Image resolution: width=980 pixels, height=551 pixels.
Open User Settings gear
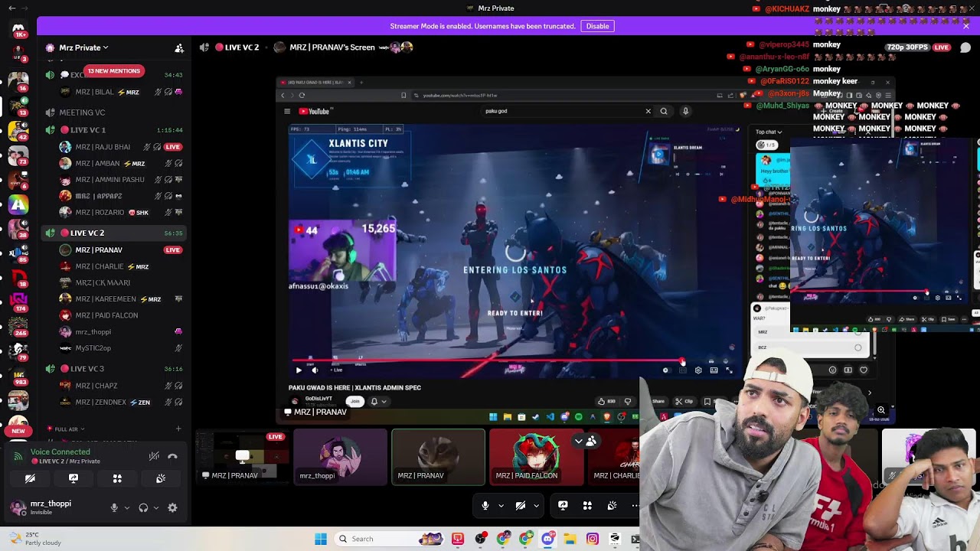pyautogui.click(x=172, y=507)
